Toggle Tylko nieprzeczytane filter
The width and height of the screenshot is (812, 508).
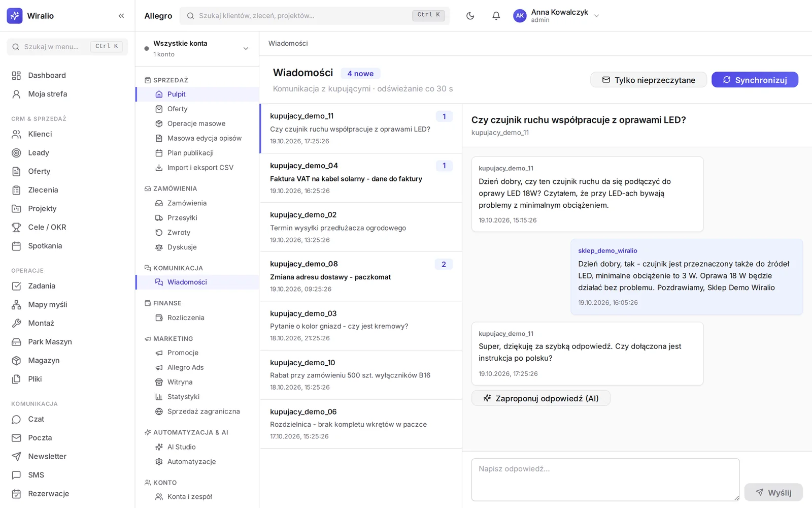648,80
